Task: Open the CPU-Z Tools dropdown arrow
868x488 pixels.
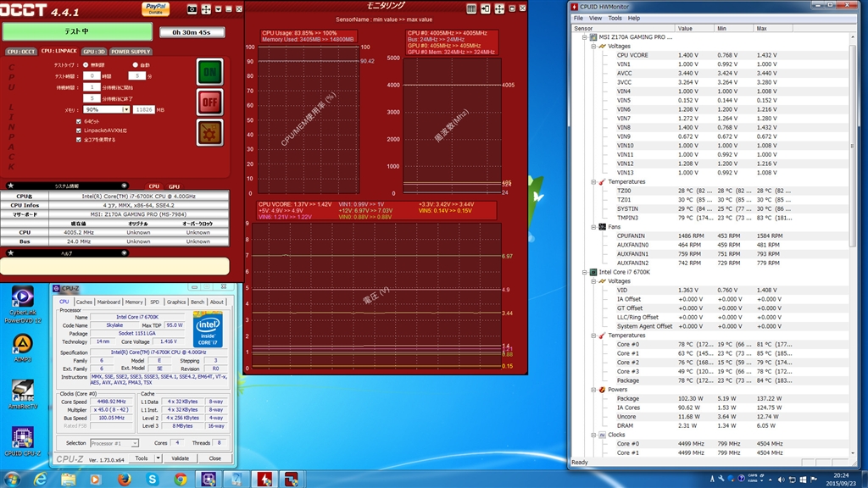Action: point(158,458)
